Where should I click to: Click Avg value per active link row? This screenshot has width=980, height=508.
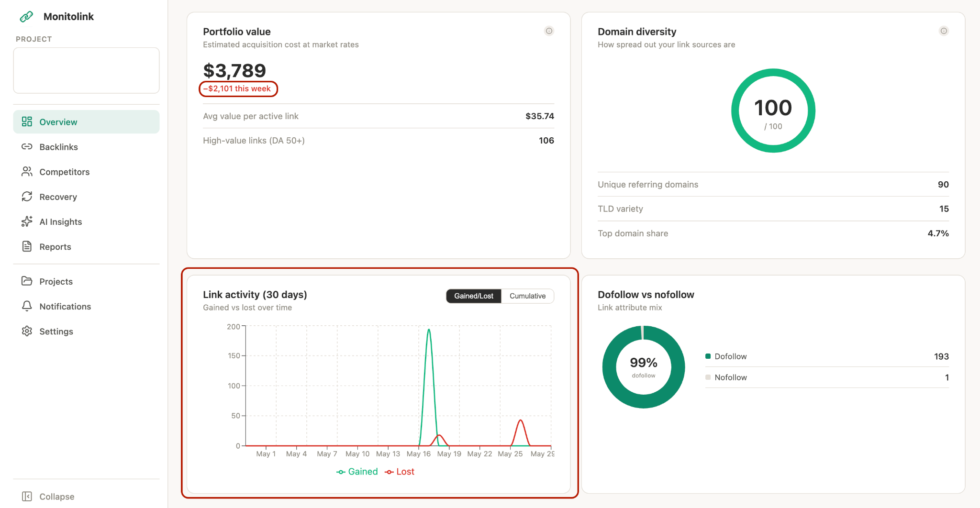379,116
